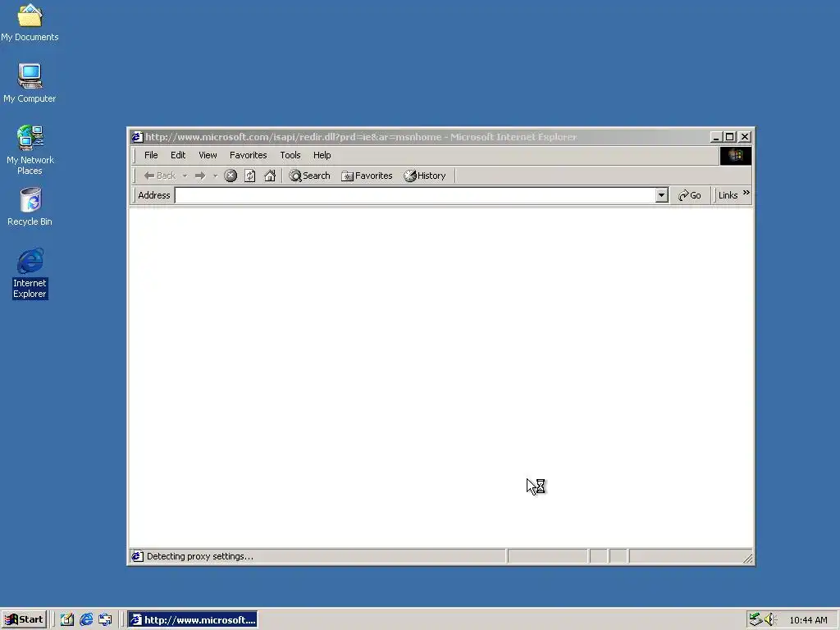
Task: Open the History pane
Action: point(425,176)
